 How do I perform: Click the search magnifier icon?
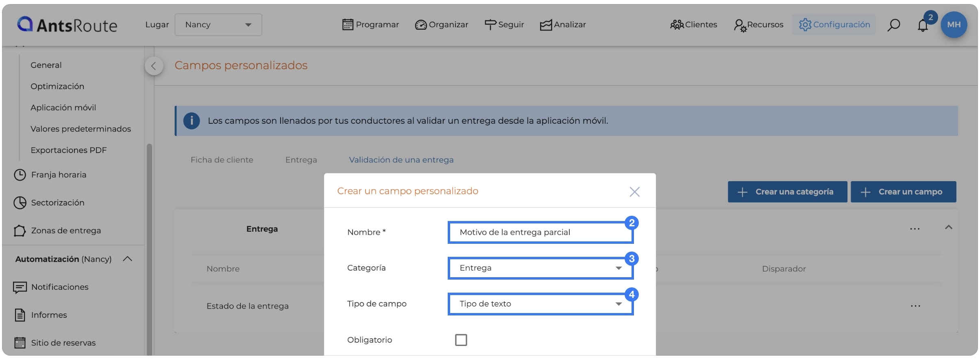(x=893, y=25)
